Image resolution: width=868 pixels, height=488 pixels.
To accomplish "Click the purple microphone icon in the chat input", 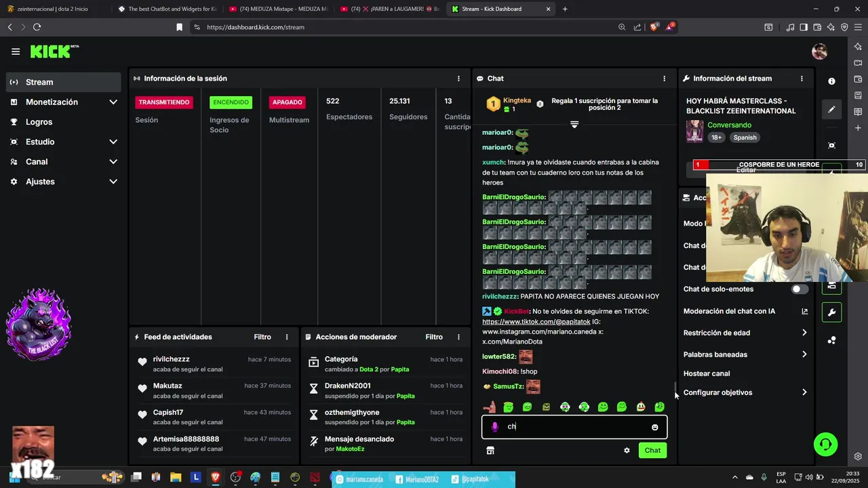I will tap(494, 427).
